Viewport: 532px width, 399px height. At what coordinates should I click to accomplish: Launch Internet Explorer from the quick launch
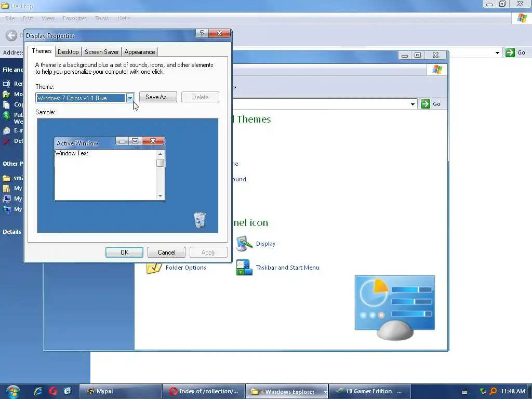point(38,391)
